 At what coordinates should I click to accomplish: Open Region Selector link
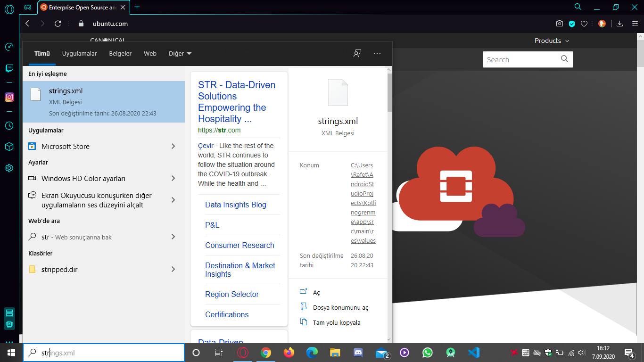pos(232,294)
